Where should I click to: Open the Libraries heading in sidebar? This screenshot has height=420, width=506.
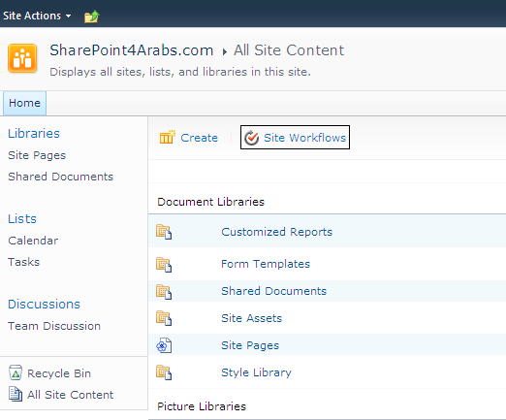[34, 134]
